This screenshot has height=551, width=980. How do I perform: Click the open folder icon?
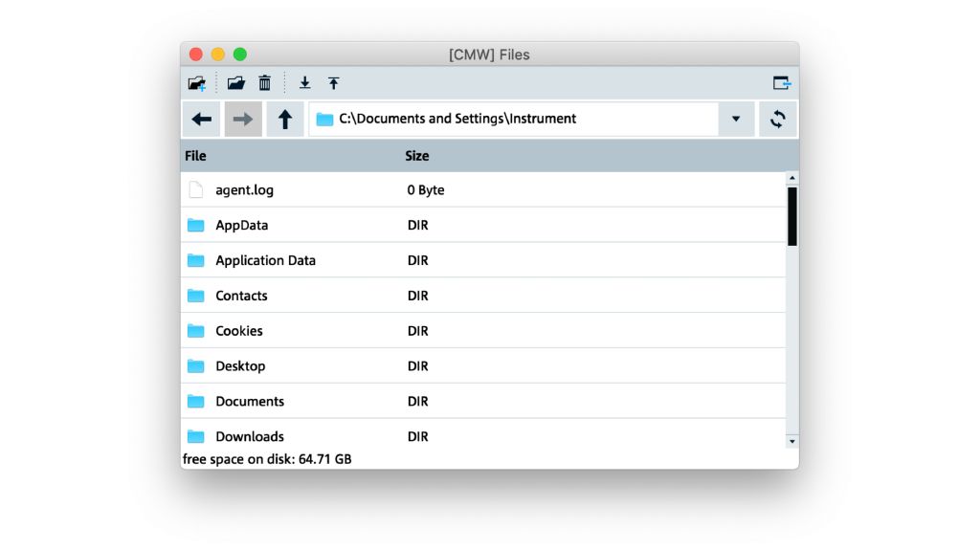[235, 83]
